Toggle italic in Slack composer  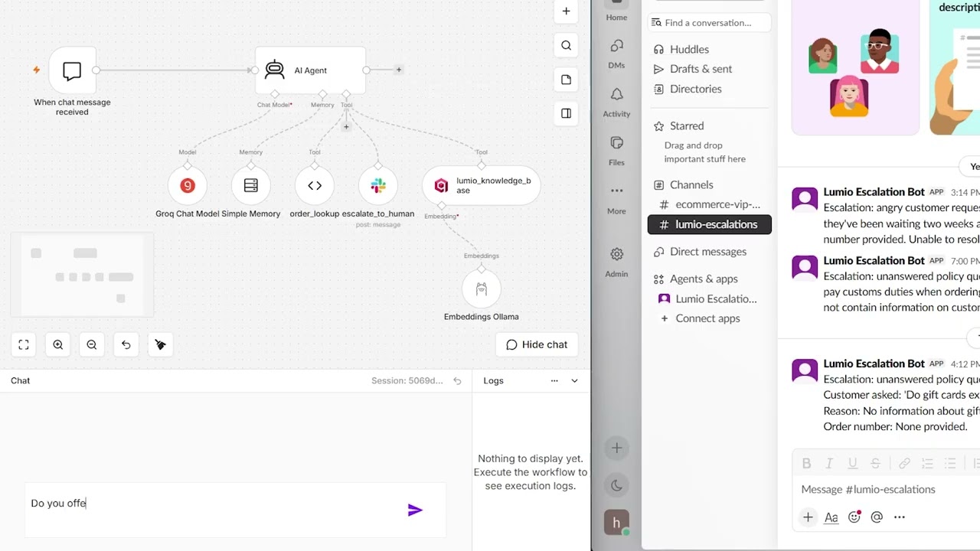point(829,463)
